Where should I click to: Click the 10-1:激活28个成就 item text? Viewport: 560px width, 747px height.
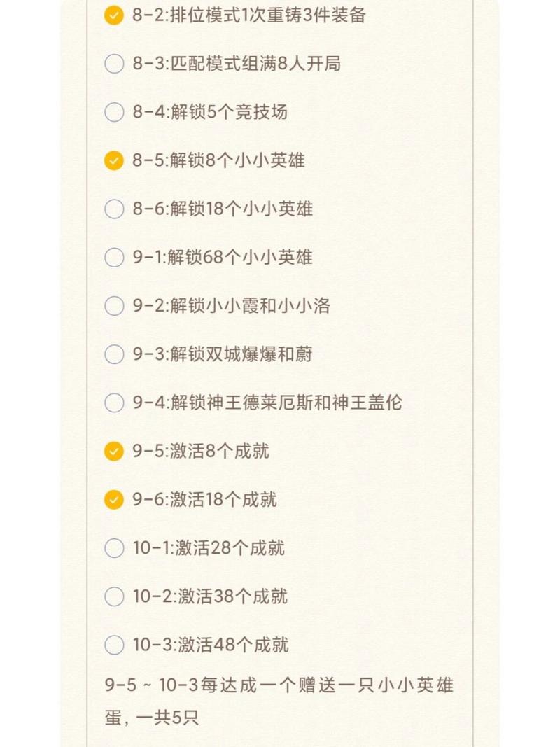(x=209, y=547)
